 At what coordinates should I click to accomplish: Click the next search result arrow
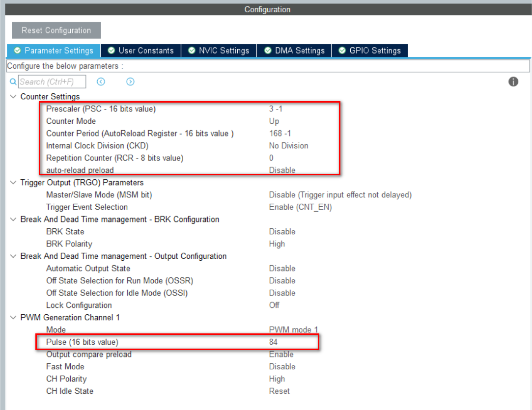coord(130,82)
